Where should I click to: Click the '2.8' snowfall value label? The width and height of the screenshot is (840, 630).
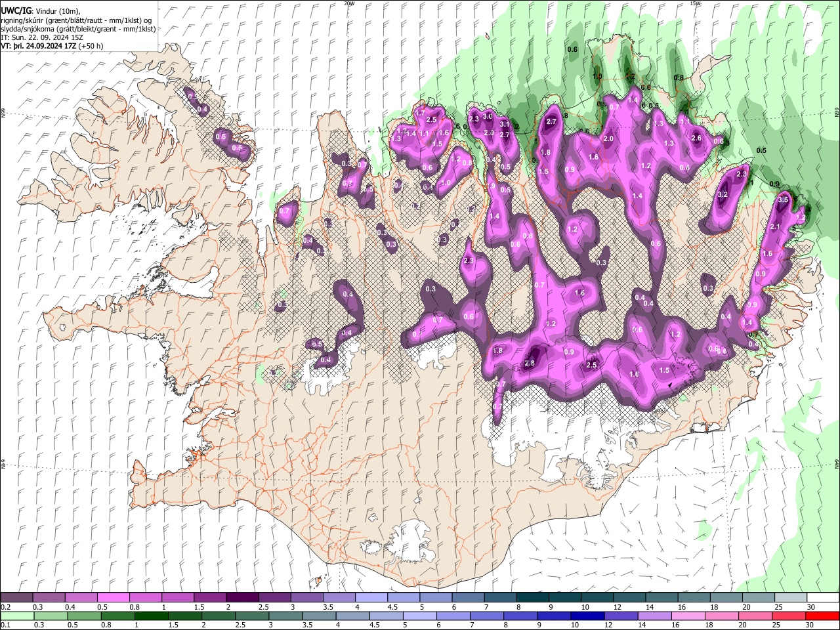[x=530, y=364]
